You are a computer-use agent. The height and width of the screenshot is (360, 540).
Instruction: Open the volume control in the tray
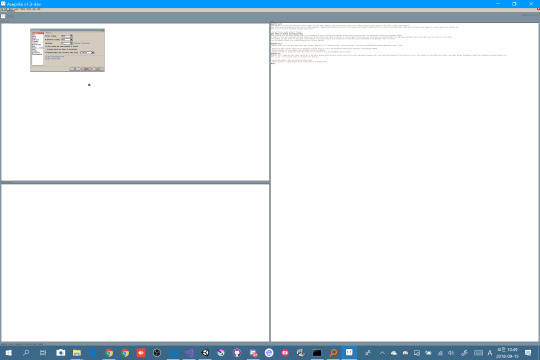[451, 353]
